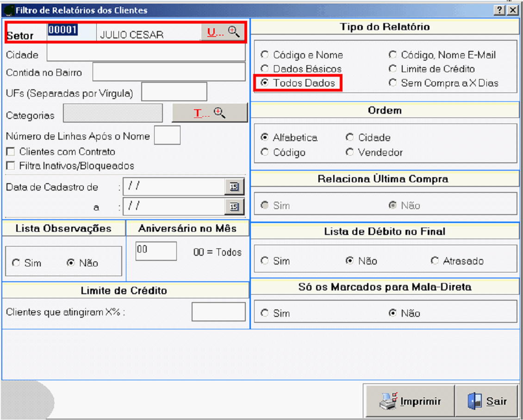The height and width of the screenshot is (420, 523).
Task: Open the Categorias search magnifier button
Action: click(x=210, y=113)
